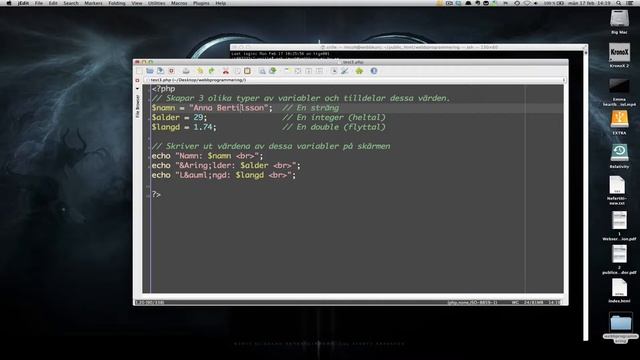Click on the $langd = 1.74 line
The image size is (640, 360).
(x=184, y=127)
